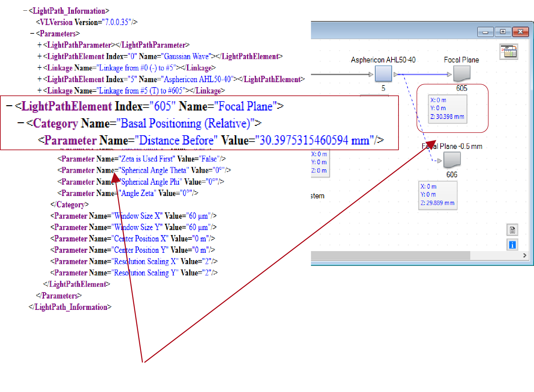Collapse the LightPath_Information root node
The image size is (534, 392).
(x=25, y=11)
